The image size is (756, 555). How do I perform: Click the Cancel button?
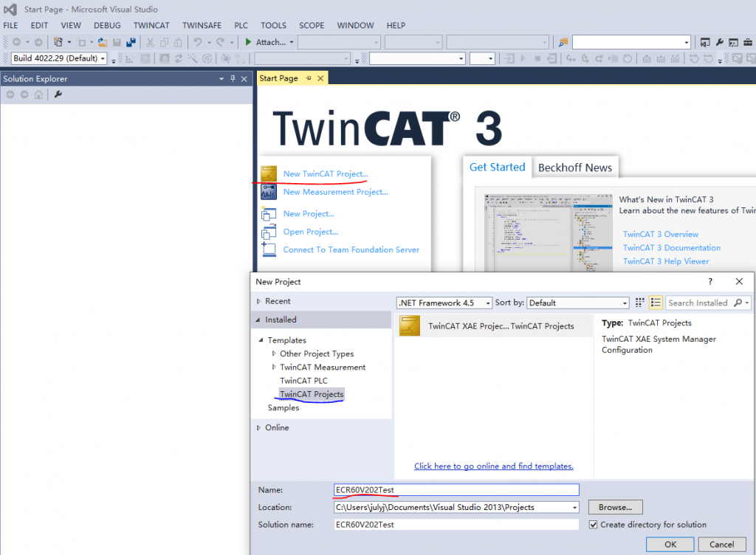[722, 545]
